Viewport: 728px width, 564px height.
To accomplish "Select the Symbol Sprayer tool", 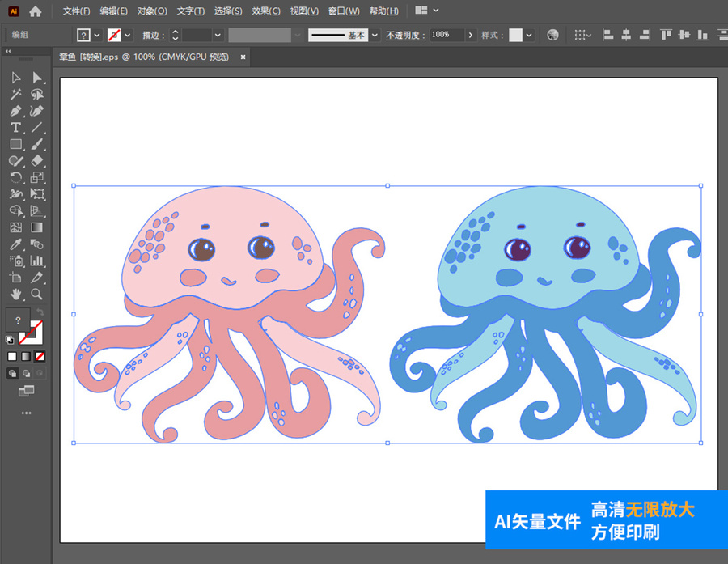I will 15,261.
